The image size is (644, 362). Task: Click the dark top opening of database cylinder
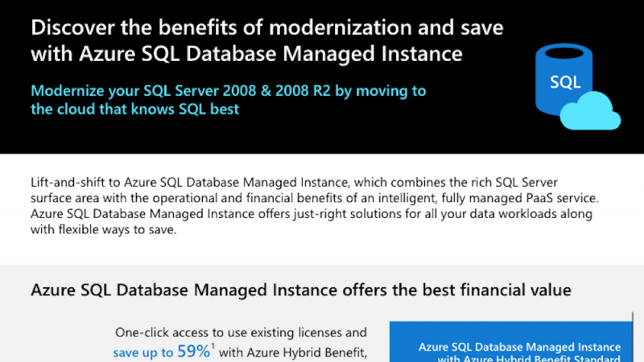pos(564,53)
